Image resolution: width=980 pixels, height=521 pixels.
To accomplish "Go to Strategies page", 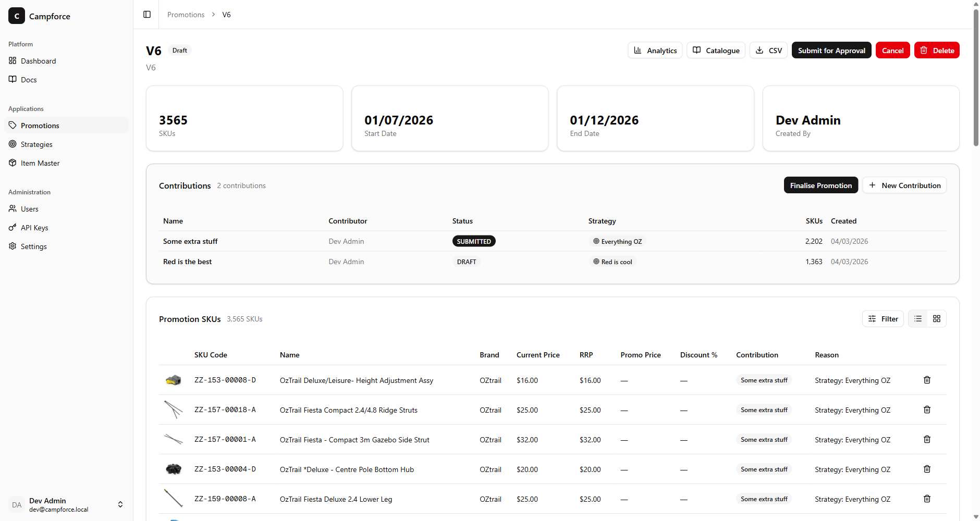I will pos(67,144).
